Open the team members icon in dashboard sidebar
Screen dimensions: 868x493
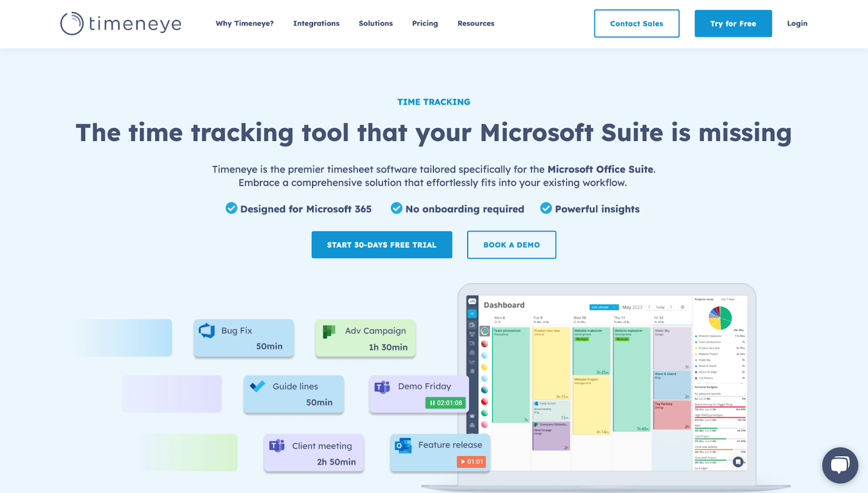[x=472, y=334]
